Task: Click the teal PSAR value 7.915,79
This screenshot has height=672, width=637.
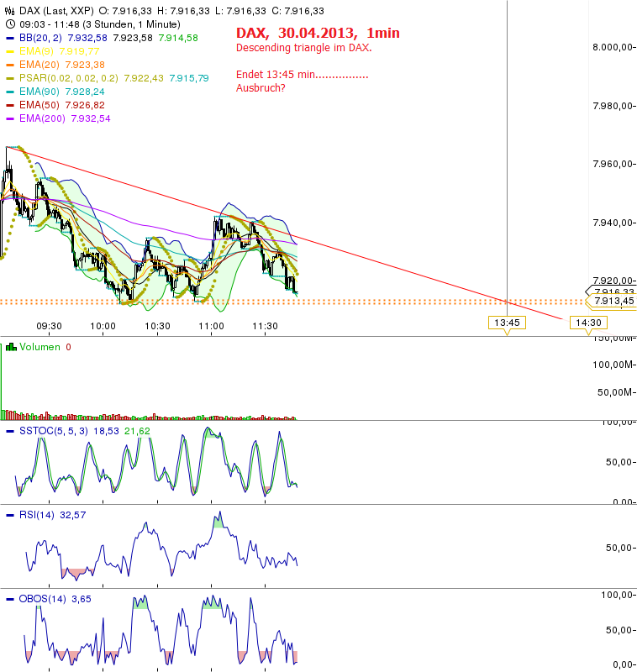Action: [x=189, y=78]
